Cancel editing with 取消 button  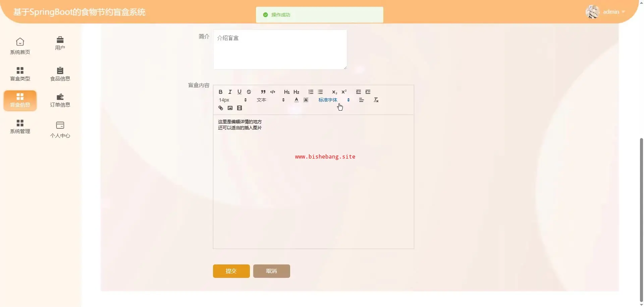point(272,271)
